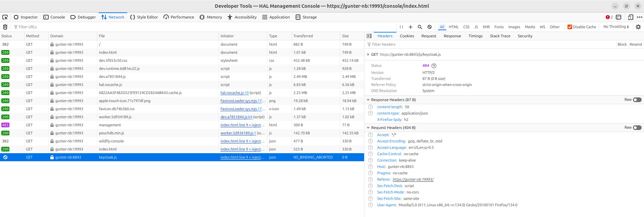644x217 pixels.
Task: Open the devtools three-dot options menu
Action: (x=640, y=17)
